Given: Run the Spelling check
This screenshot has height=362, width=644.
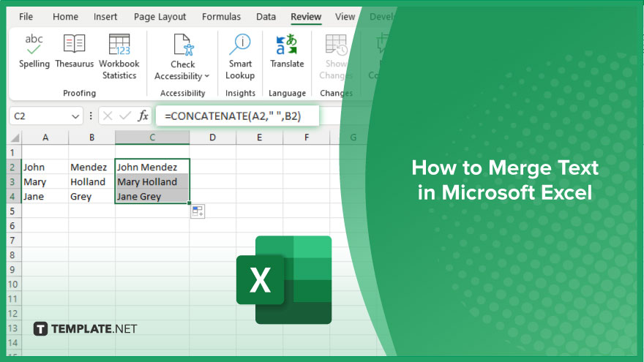Looking at the screenshot, I should click(x=34, y=51).
